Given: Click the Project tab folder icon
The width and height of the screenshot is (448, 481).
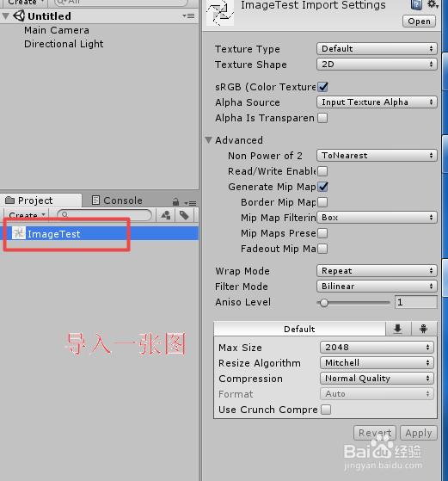Looking at the screenshot, I should point(9,200).
